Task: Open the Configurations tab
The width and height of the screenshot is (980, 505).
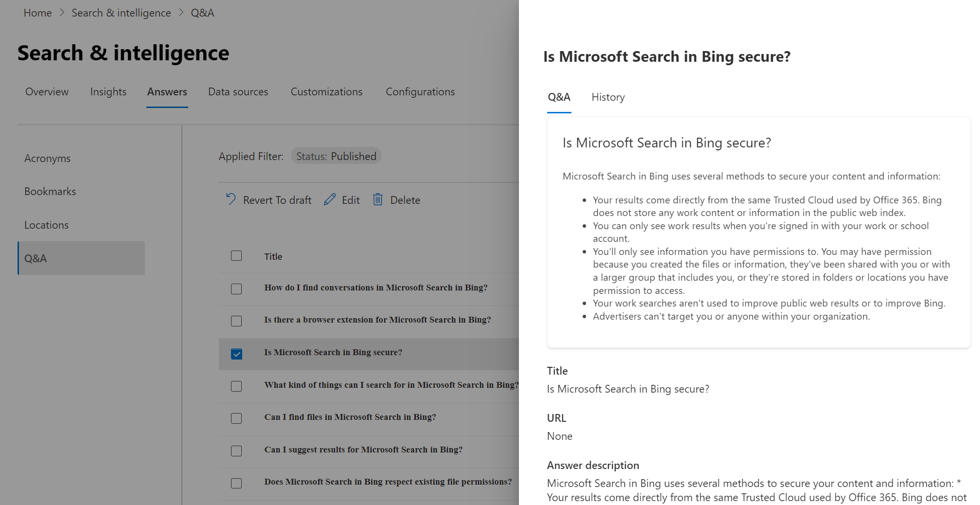Action: [x=420, y=92]
